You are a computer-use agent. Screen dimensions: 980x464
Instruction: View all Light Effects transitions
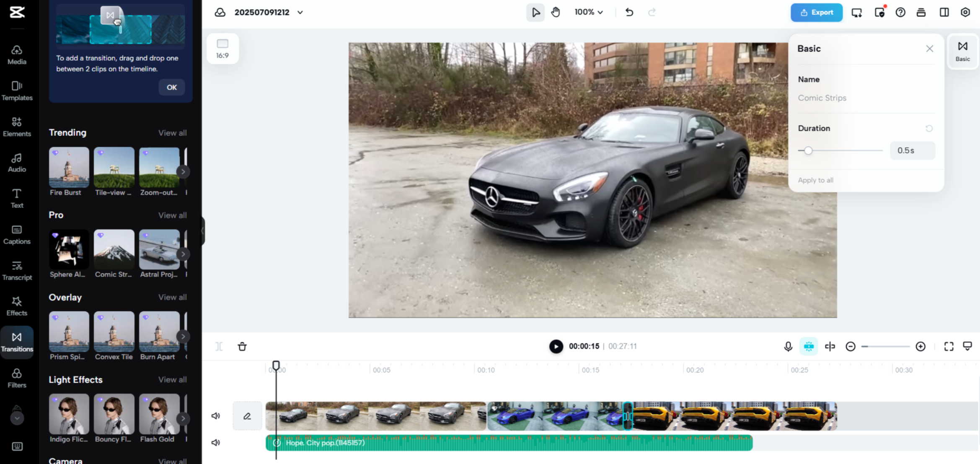coord(172,380)
